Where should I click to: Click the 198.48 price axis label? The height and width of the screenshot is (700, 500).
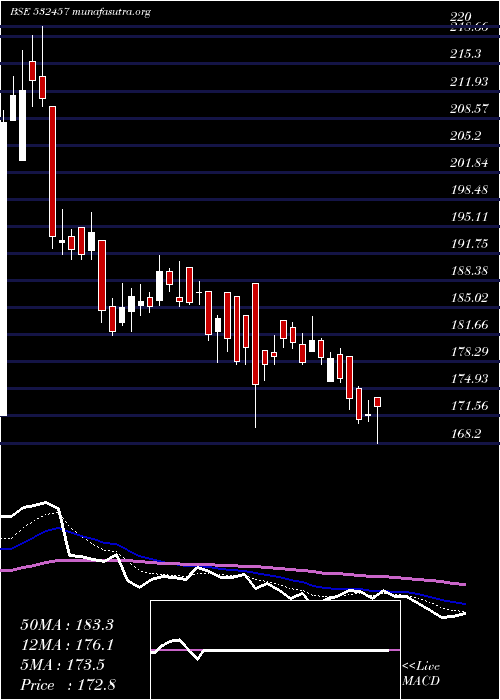(469, 190)
